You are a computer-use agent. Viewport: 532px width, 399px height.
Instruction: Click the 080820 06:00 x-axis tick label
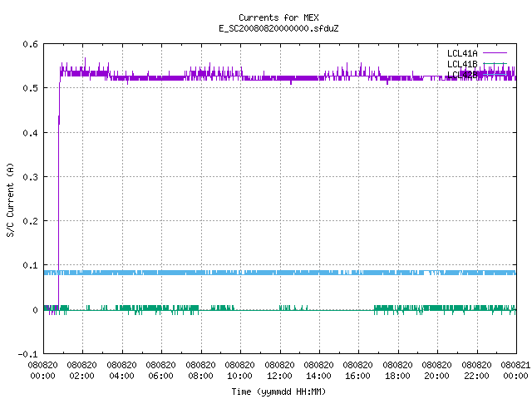click(x=160, y=371)
